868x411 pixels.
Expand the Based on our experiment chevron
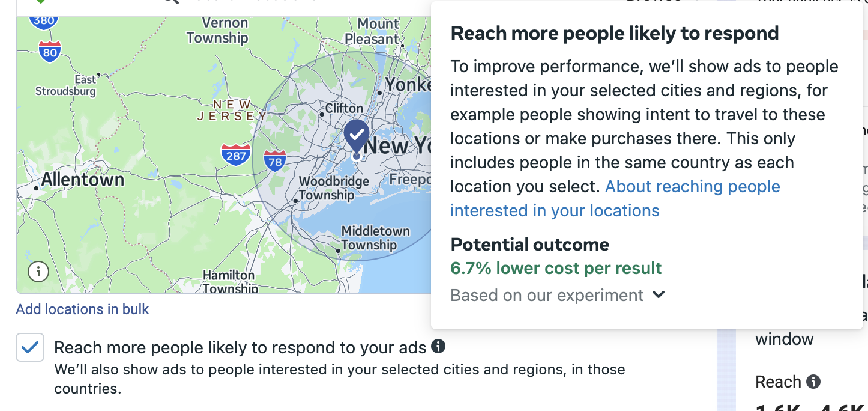[659, 295]
